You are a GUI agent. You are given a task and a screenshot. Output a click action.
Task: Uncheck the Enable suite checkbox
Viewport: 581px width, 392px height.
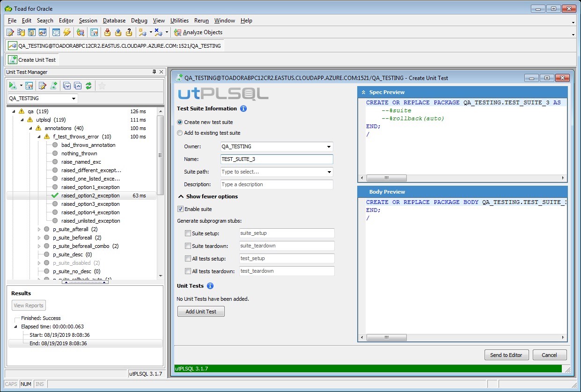[181, 209]
